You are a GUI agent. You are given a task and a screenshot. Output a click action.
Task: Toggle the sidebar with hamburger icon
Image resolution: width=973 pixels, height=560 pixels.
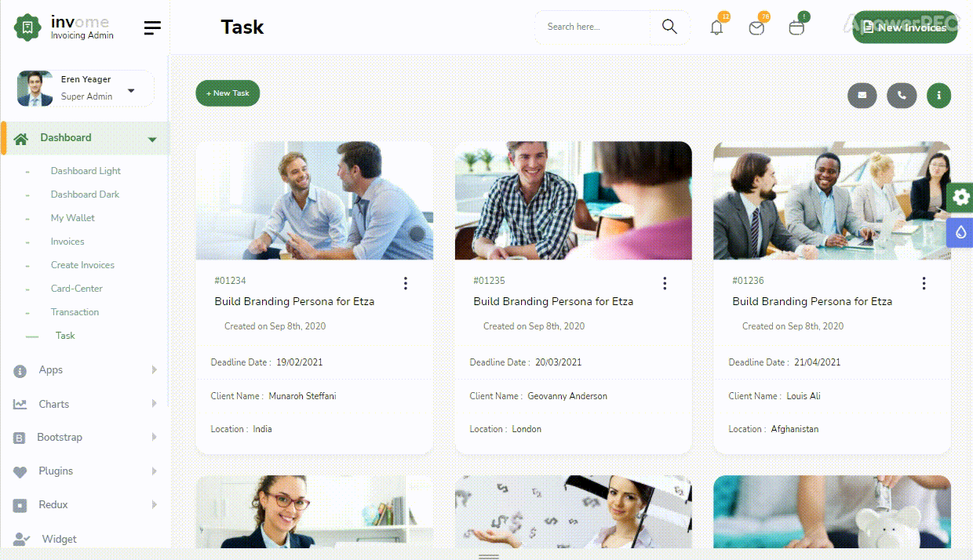pyautogui.click(x=152, y=28)
